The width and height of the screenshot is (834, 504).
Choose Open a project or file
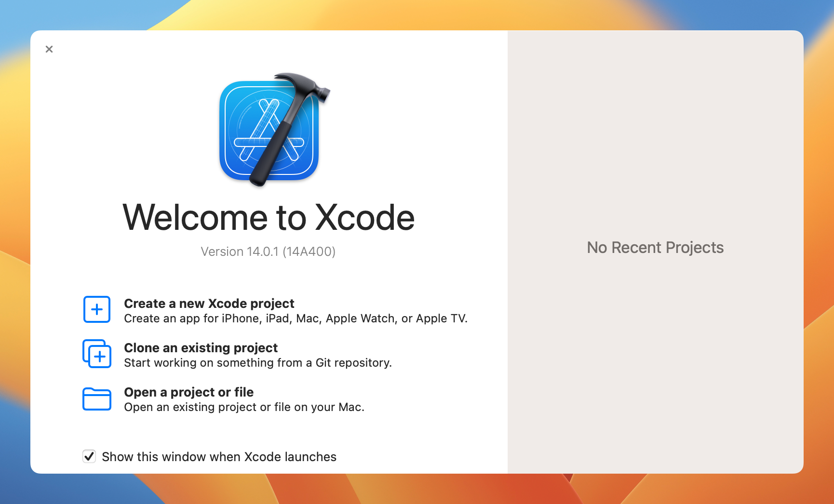[189, 392]
